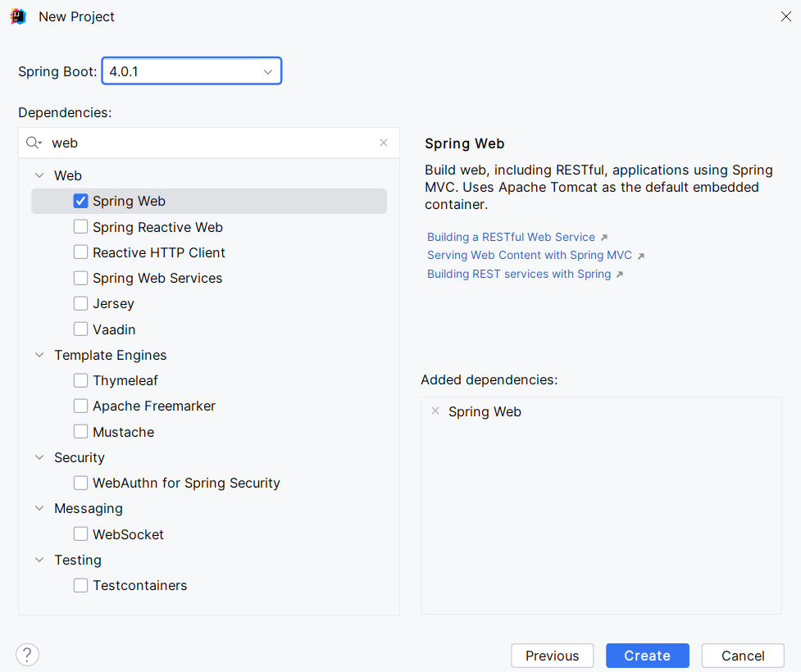Collapse the Testing category

pos(39,560)
